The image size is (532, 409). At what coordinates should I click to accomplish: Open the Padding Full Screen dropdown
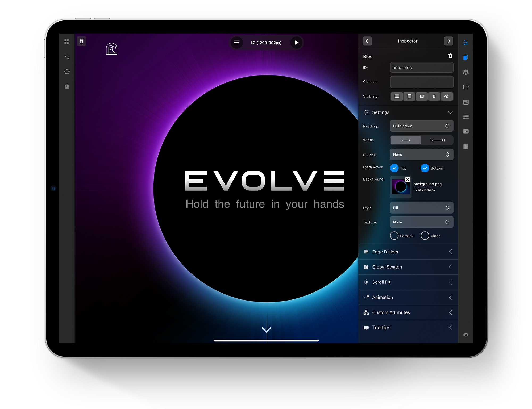(x=421, y=126)
